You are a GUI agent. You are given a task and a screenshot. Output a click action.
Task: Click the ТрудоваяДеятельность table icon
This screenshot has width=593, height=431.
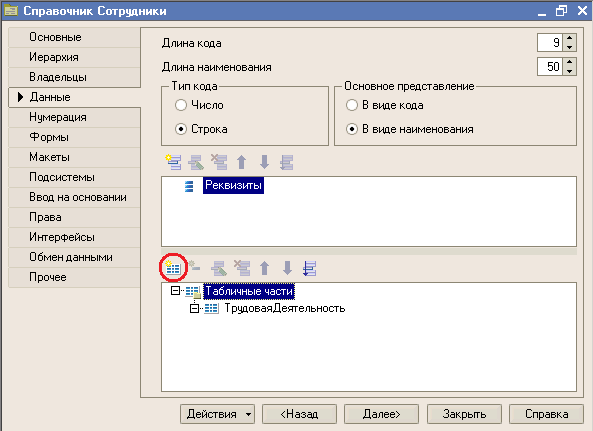tap(211, 309)
